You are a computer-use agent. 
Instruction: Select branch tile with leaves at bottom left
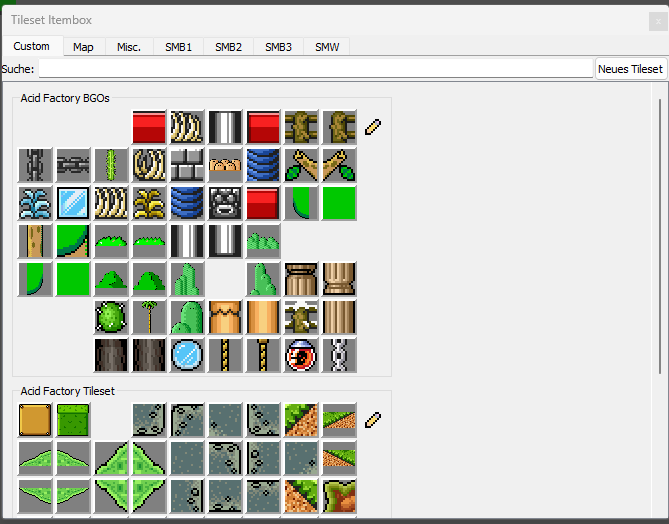(x=301, y=165)
